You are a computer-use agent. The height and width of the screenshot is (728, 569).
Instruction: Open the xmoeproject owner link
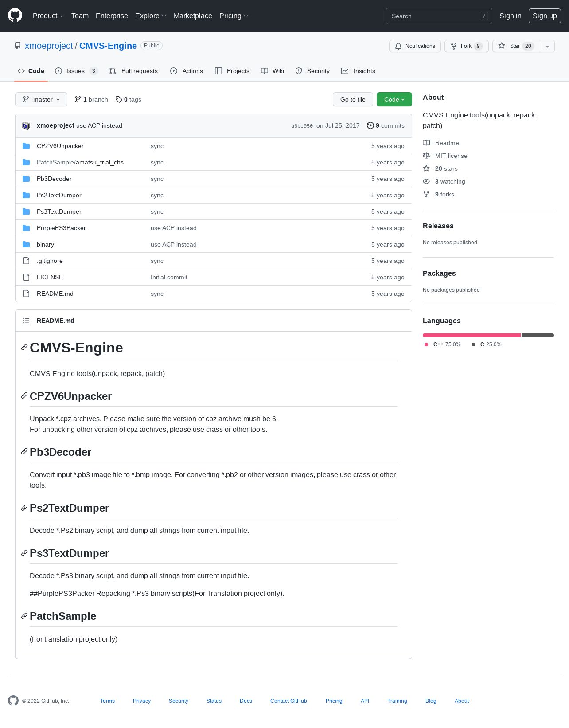pyautogui.click(x=49, y=46)
